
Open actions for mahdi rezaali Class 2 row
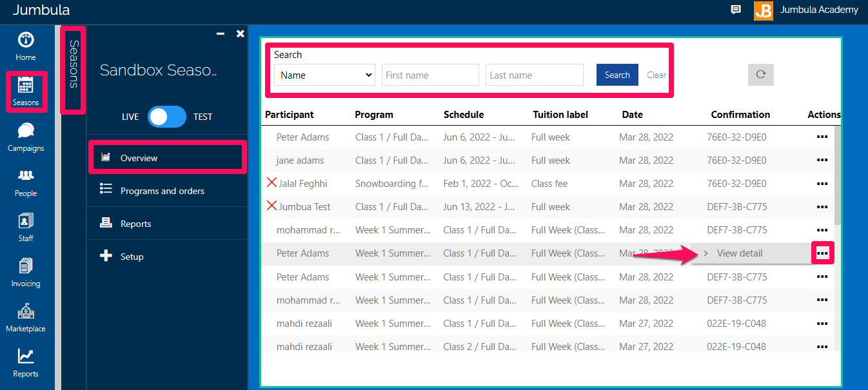pos(822,347)
